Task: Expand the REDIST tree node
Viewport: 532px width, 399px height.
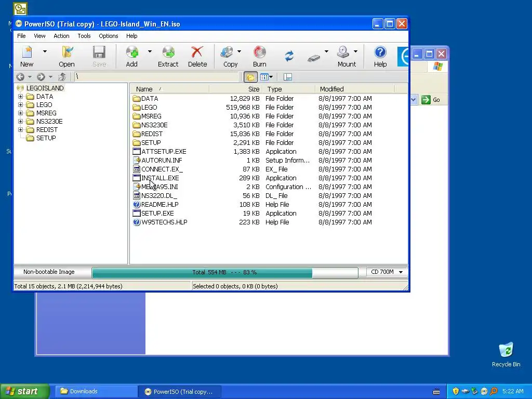Action: 20,129
